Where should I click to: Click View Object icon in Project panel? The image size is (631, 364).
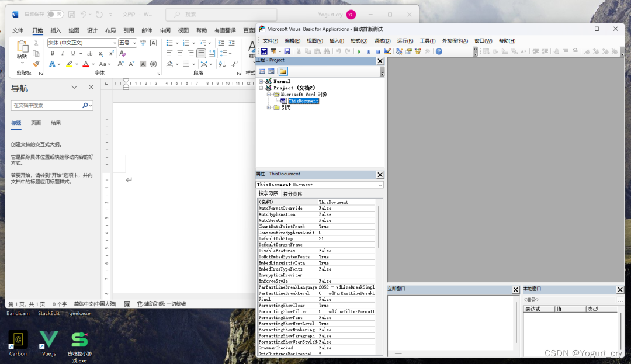coord(271,71)
